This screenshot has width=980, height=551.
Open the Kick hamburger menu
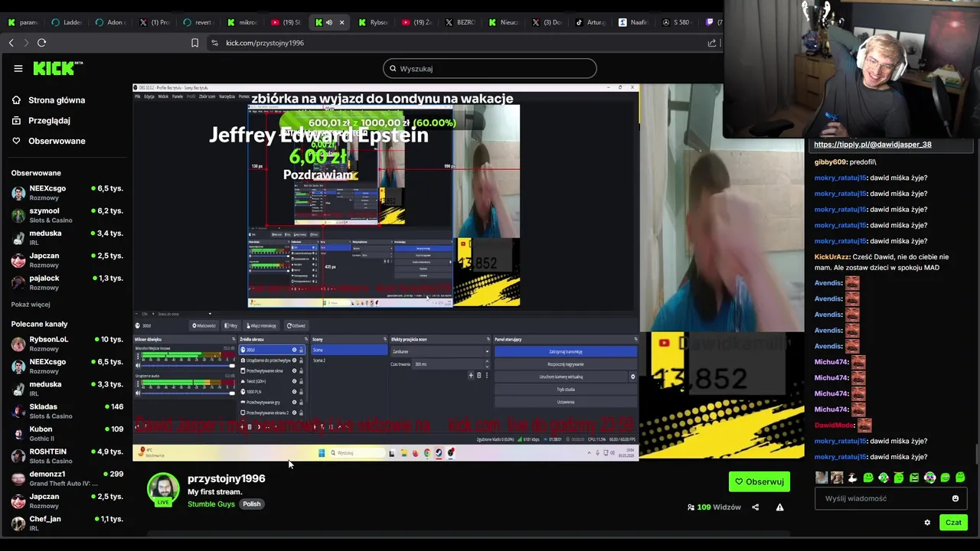[x=18, y=68]
